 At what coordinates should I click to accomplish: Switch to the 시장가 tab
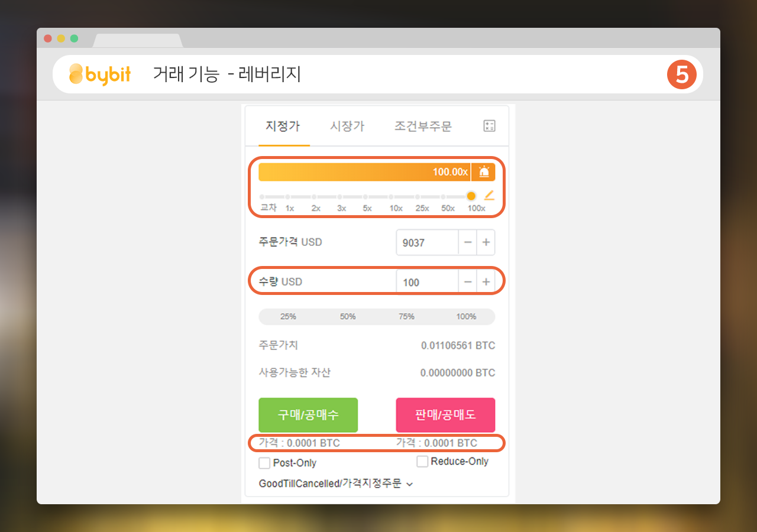pyautogui.click(x=347, y=126)
